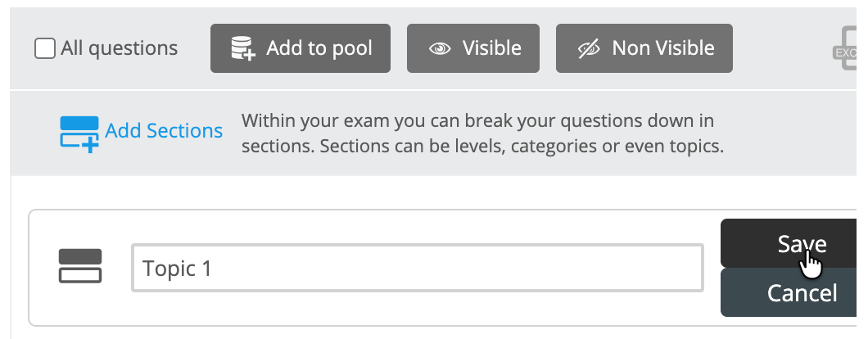Viewport: 868px width, 339px height.
Task: Set selected questions to Non Visible
Action: coord(644,48)
